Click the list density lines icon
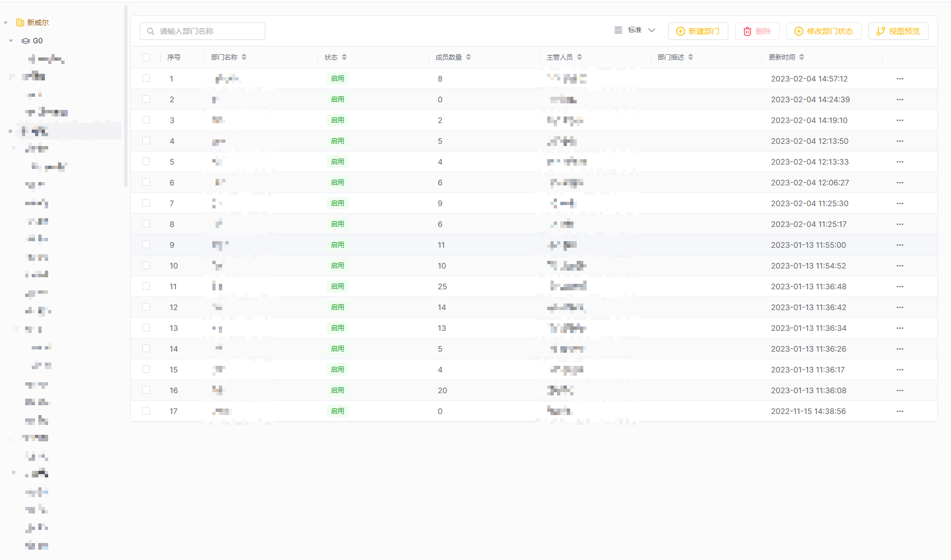 [x=618, y=30]
